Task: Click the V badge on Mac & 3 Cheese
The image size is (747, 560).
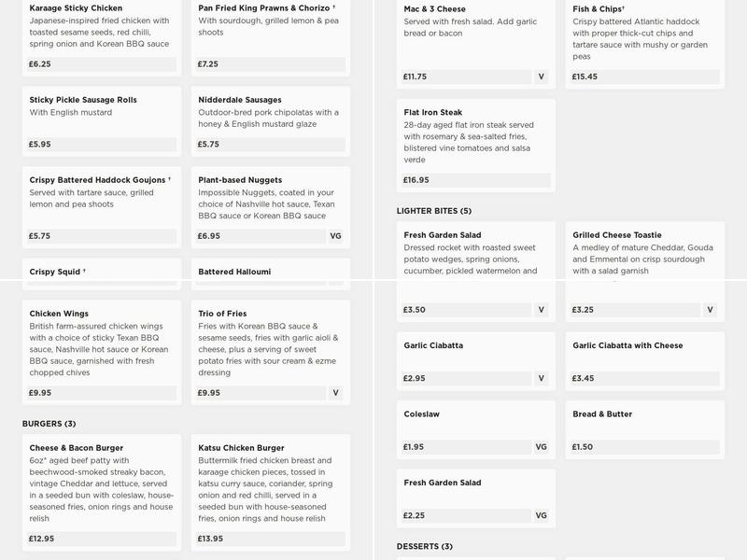Action: click(x=541, y=77)
